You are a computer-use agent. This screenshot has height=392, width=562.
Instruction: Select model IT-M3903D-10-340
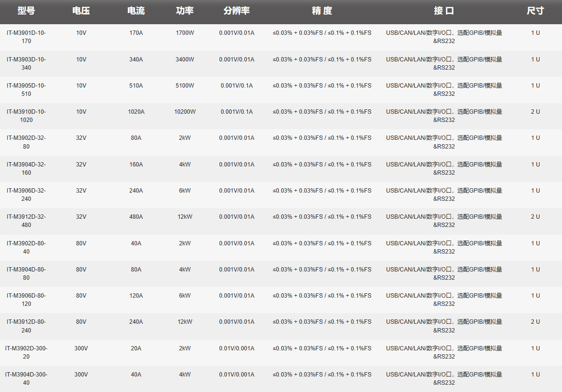(x=26, y=63)
